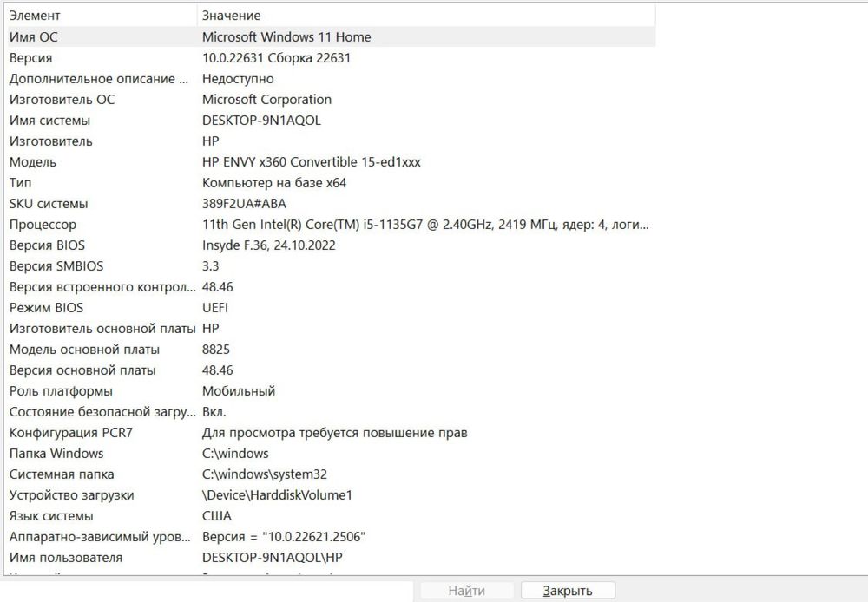The image size is (868, 602).
Task: Select Аппаратно-зависимый уровень label
Action: [100, 537]
